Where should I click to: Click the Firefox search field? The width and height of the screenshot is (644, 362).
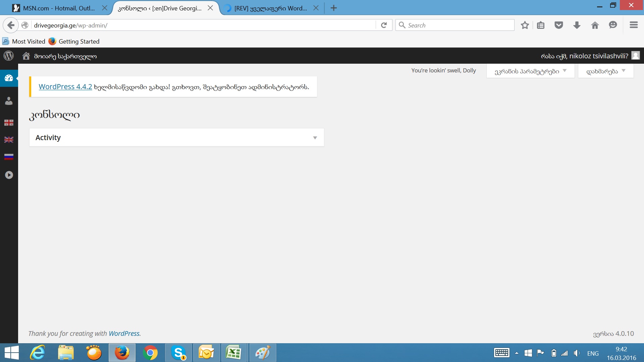(459, 25)
